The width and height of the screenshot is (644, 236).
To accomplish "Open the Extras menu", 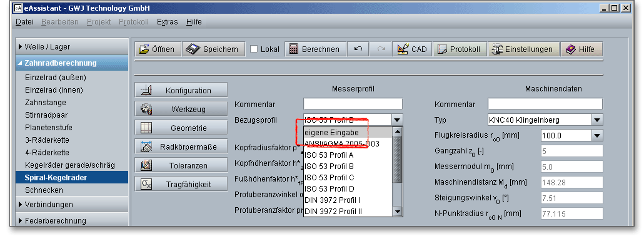I will [x=167, y=22].
